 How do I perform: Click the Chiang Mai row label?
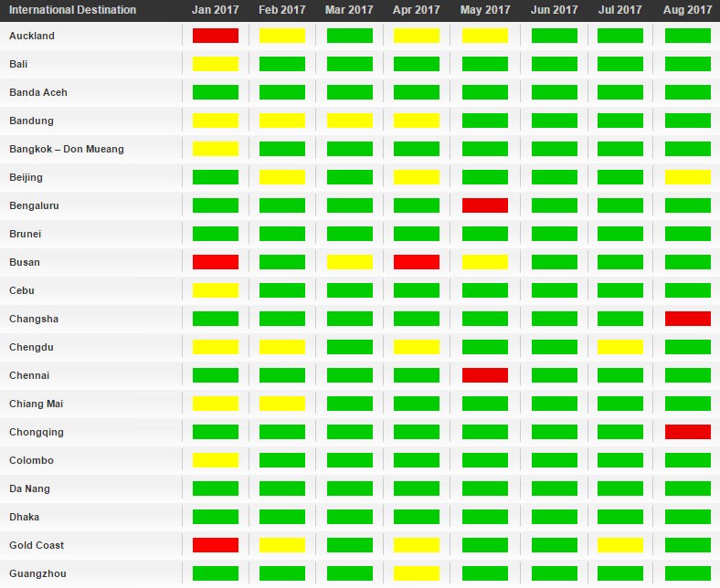[x=36, y=404]
